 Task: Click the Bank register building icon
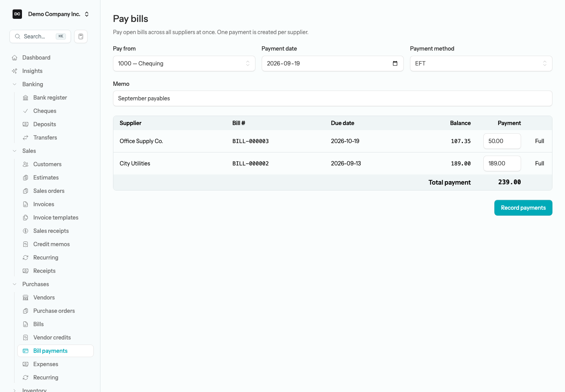tap(26, 98)
